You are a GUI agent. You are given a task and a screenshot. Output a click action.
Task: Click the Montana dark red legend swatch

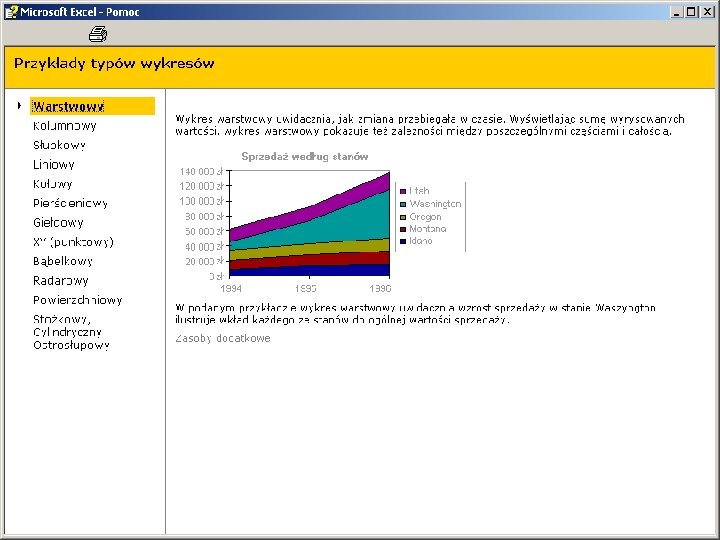pyautogui.click(x=403, y=229)
